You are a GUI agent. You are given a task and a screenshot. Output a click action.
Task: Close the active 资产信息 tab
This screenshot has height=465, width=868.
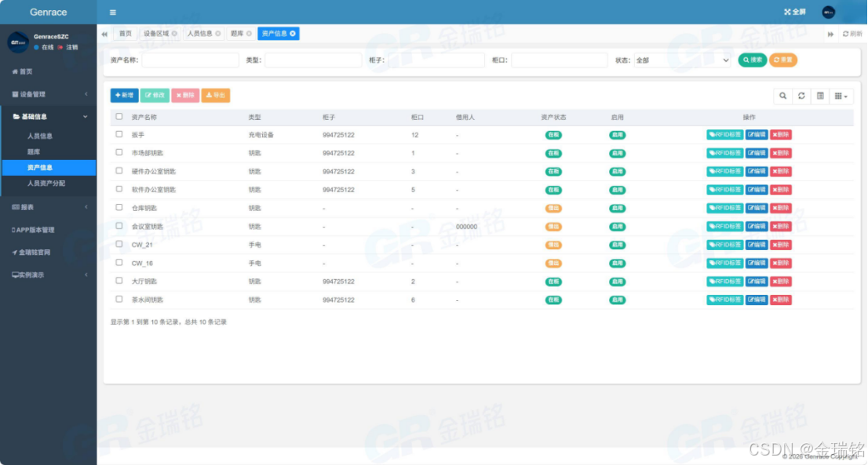pyautogui.click(x=293, y=34)
